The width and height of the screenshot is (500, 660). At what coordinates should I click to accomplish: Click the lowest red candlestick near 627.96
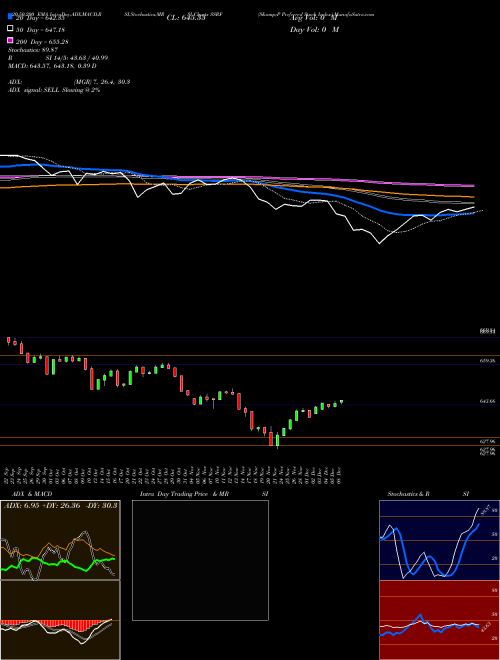(x=271, y=438)
